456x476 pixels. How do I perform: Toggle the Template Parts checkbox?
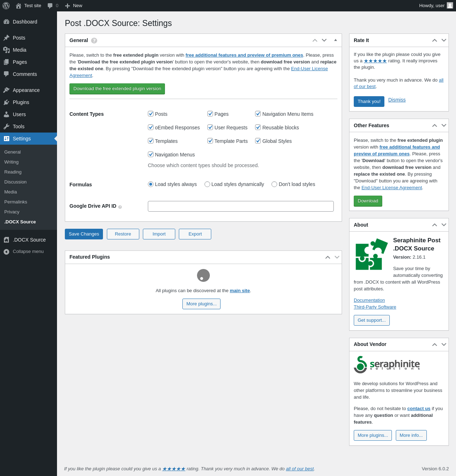click(x=210, y=141)
